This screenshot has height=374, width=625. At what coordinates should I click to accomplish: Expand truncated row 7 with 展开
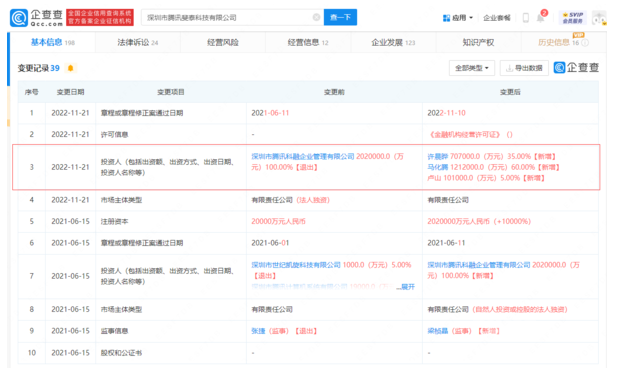coord(406,287)
